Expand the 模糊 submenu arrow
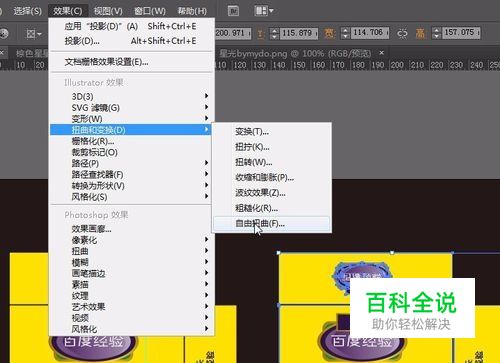Viewport: 500px width, 363px height. 207,262
